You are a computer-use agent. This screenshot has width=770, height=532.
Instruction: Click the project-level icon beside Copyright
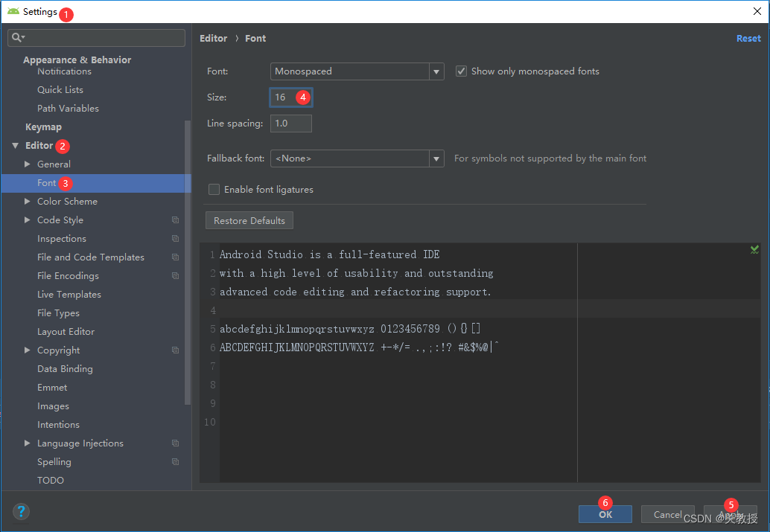[175, 350]
